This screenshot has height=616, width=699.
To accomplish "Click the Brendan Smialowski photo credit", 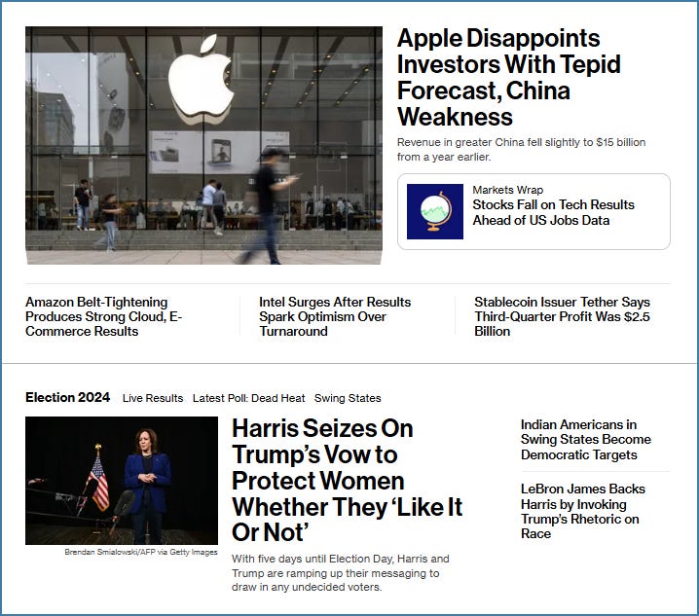I will point(141,552).
